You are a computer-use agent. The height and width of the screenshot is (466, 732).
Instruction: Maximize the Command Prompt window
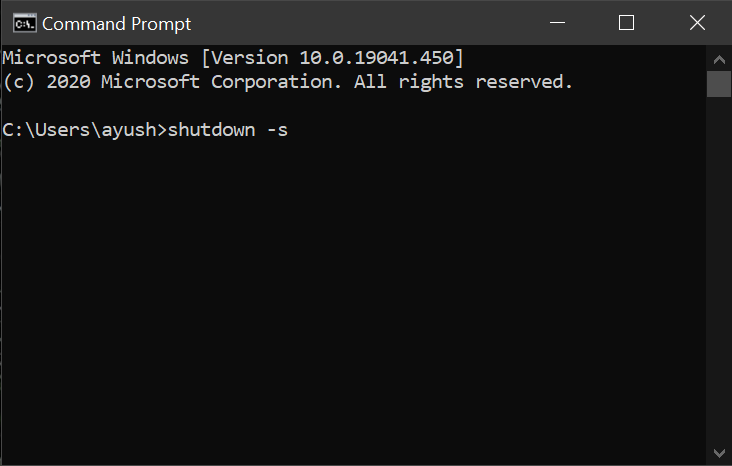point(627,22)
